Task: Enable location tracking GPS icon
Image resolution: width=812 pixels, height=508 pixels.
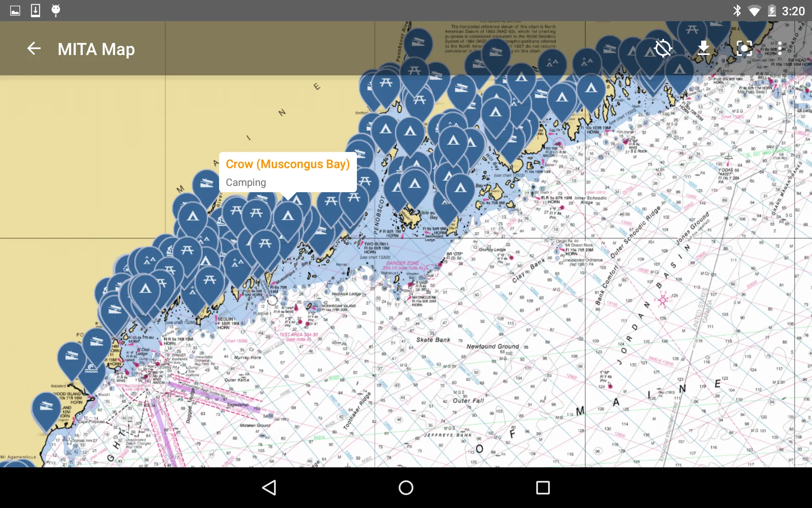Action: [661, 49]
